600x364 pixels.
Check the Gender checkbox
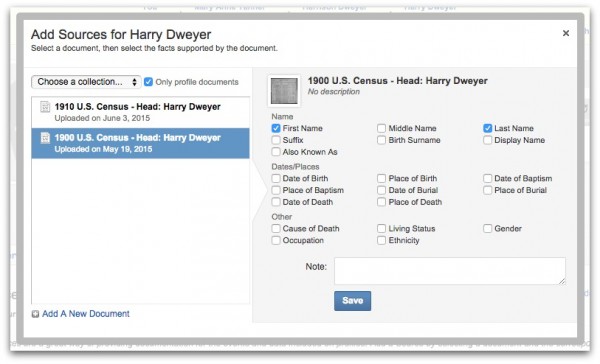pos(488,229)
